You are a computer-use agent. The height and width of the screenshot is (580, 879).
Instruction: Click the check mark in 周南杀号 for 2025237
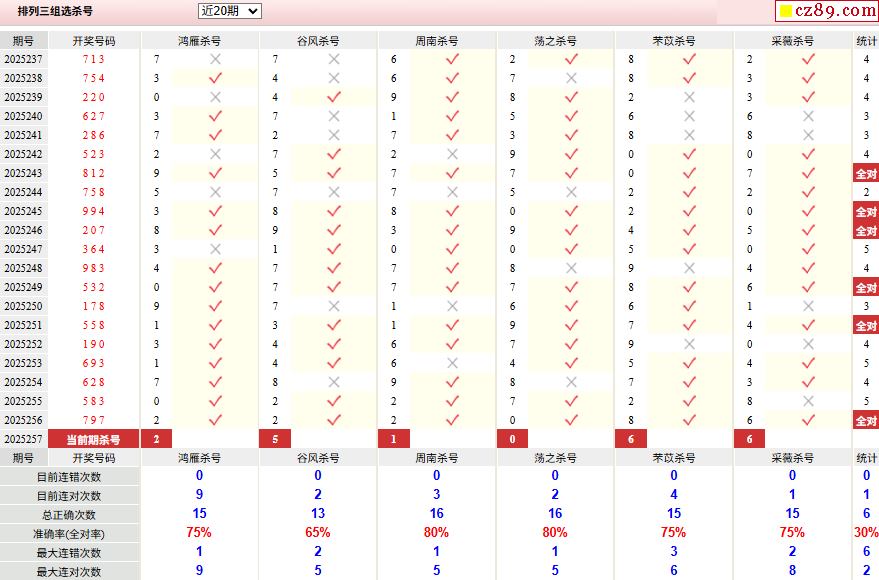tap(452, 59)
